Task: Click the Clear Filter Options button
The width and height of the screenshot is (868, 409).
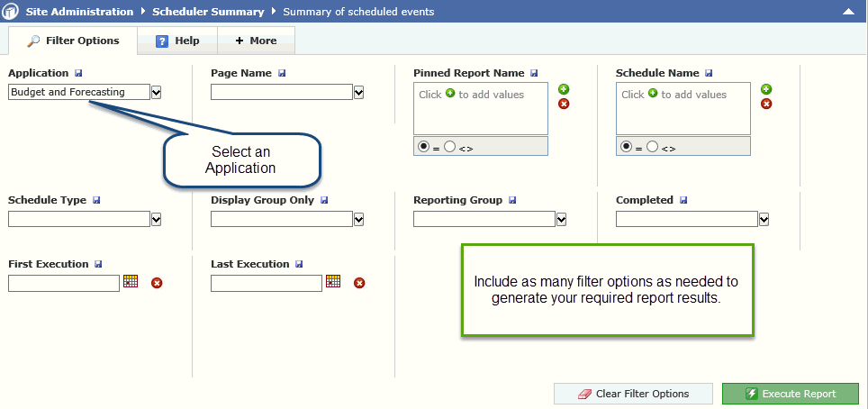Action: pyautogui.click(x=633, y=394)
